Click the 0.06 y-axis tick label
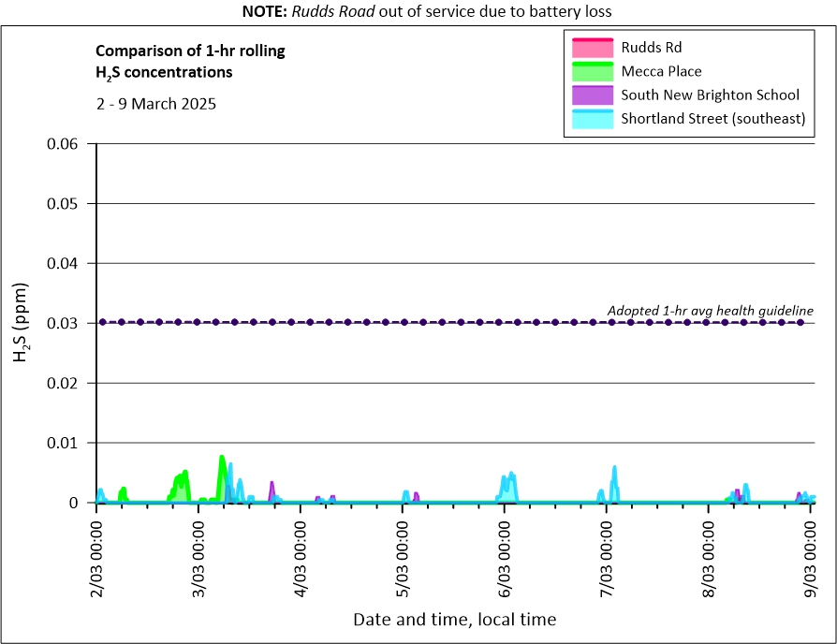The height and width of the screenshot is (644, 837). click(68, 144)
